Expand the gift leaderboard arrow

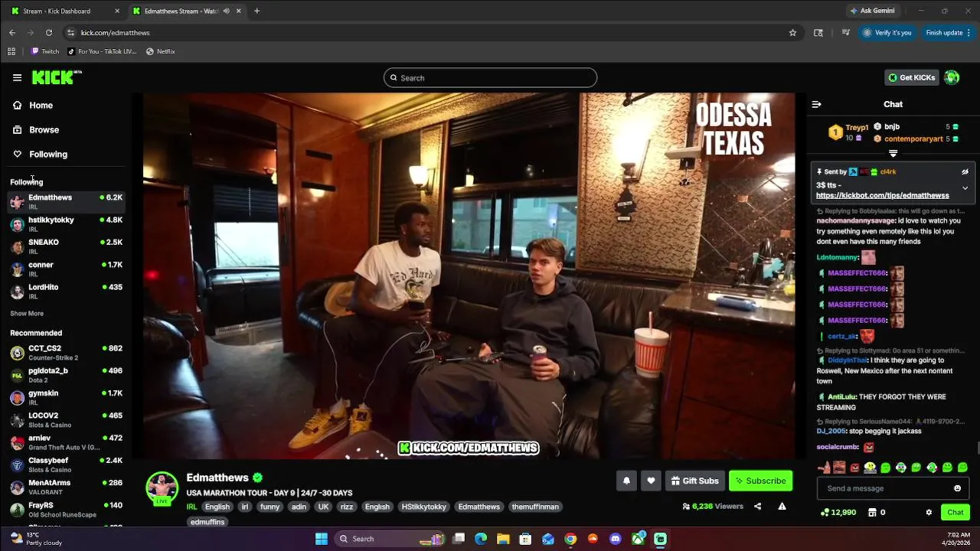(893, 154)
